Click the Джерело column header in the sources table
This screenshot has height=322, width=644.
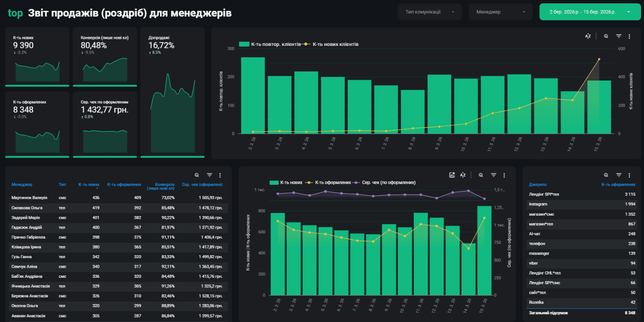[x=538, y=184]
